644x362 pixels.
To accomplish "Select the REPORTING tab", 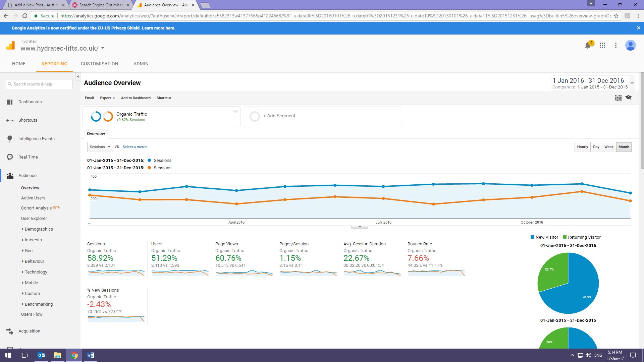I will click(54, 64).
